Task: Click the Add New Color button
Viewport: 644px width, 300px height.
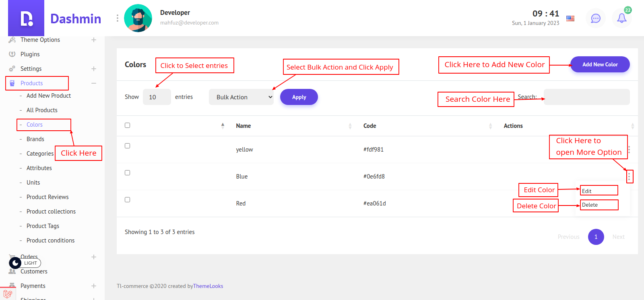Action: tap(600, 64)
